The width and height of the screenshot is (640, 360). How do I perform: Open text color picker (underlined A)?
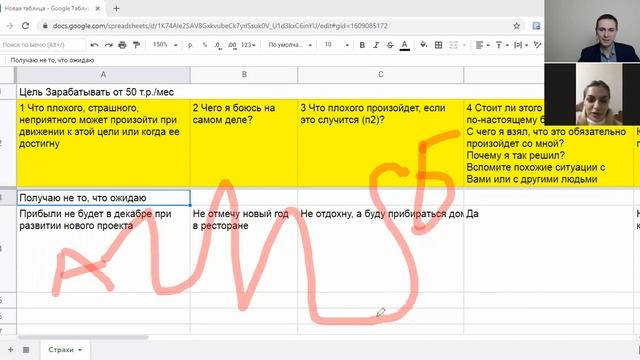(x=404, y=45)
